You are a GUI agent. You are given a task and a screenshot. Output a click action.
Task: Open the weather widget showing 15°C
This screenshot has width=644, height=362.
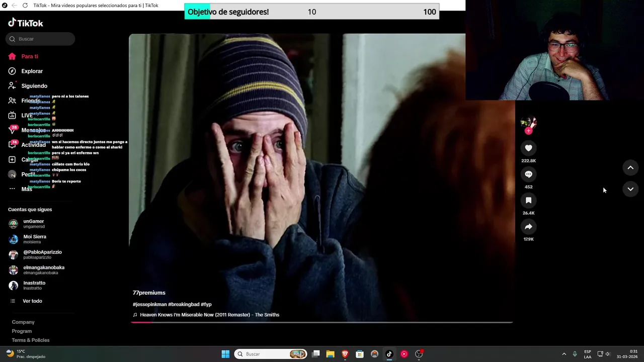[26, 354]
